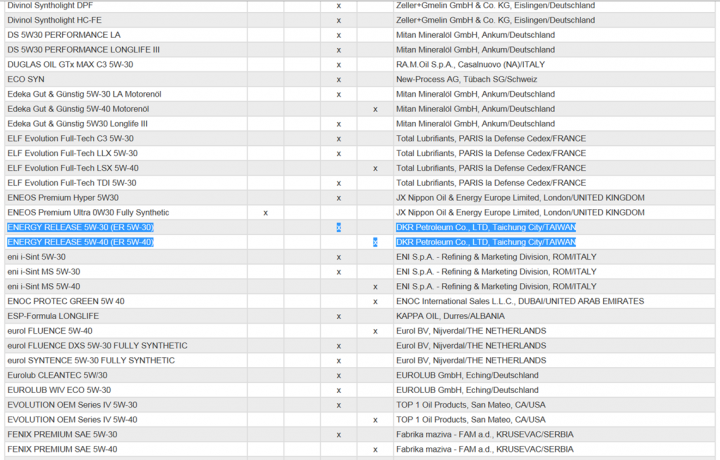Click highlighted ENERGY RELEASE 5W-30 (ER 5W-30)
The width and height of the screenshot is (720, 460).
(80, 227)
